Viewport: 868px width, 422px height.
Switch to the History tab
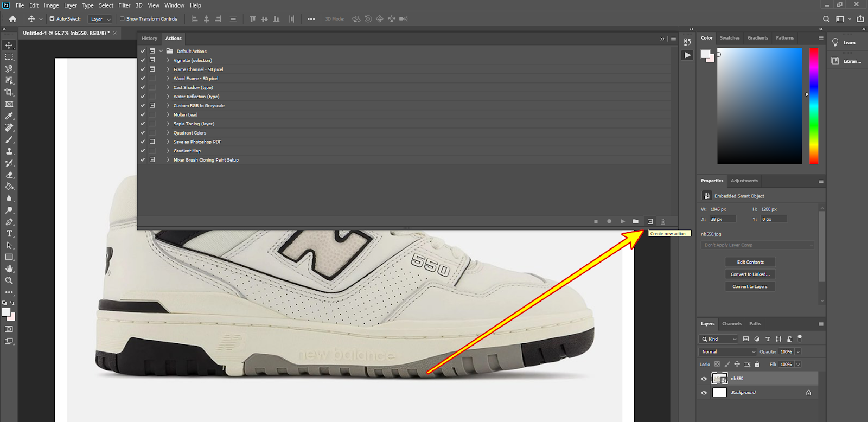[149, 39]
